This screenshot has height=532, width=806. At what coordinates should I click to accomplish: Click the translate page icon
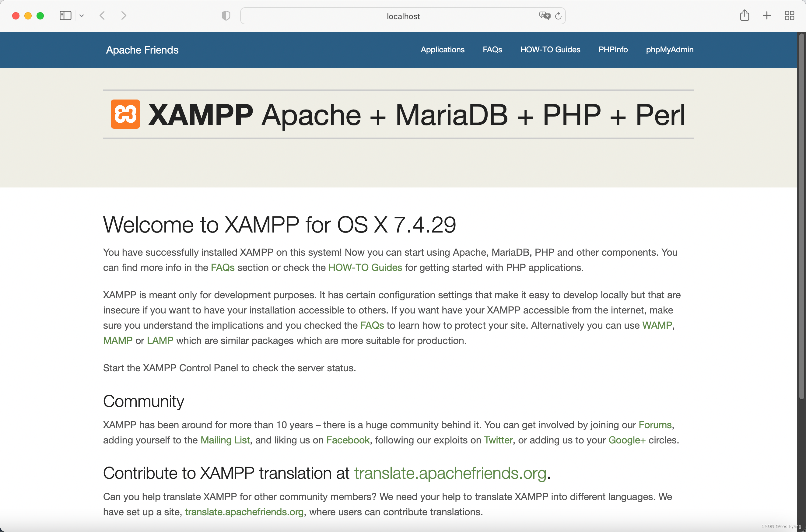tap(544, 16)
